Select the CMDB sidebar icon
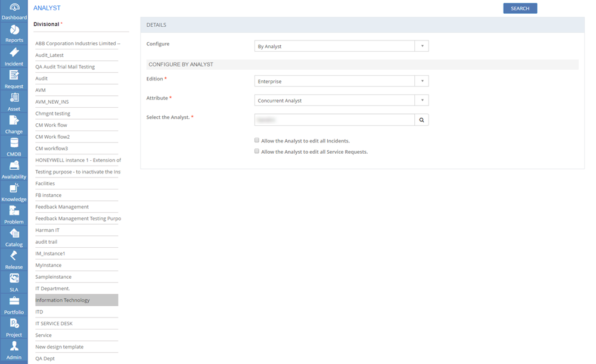Screen dimensions: 596x364 (x=14, y=144)
